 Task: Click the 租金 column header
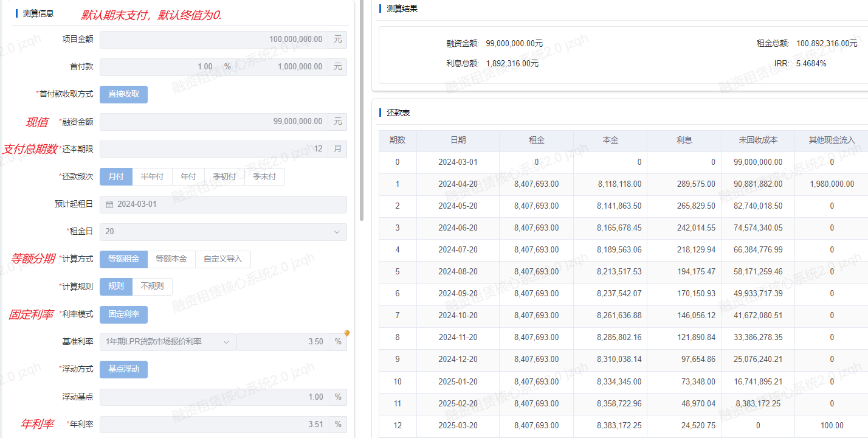pyautogui.click(x=536, y=141)
